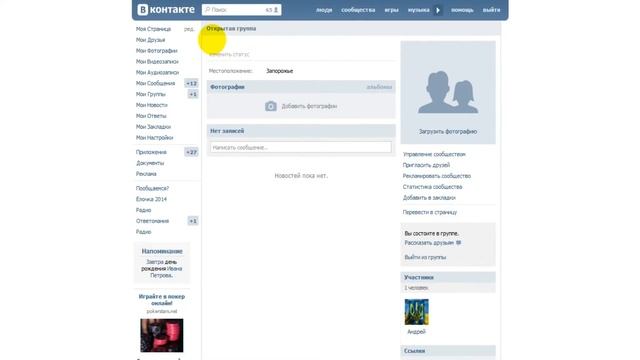Open Моя Страница in the sidebar

153,29
